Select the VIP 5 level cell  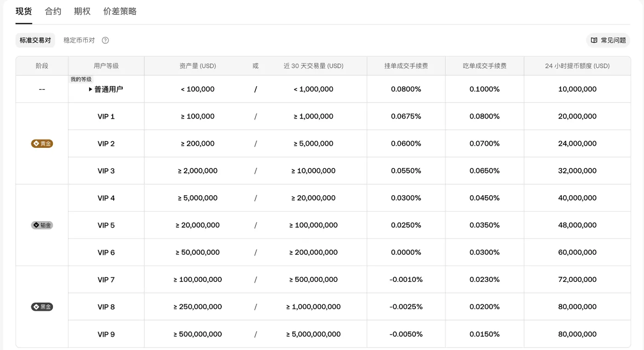[x=106, y=225]
